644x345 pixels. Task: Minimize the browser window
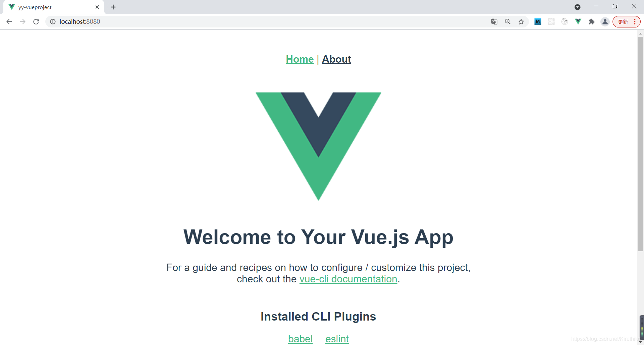[596, 6]
